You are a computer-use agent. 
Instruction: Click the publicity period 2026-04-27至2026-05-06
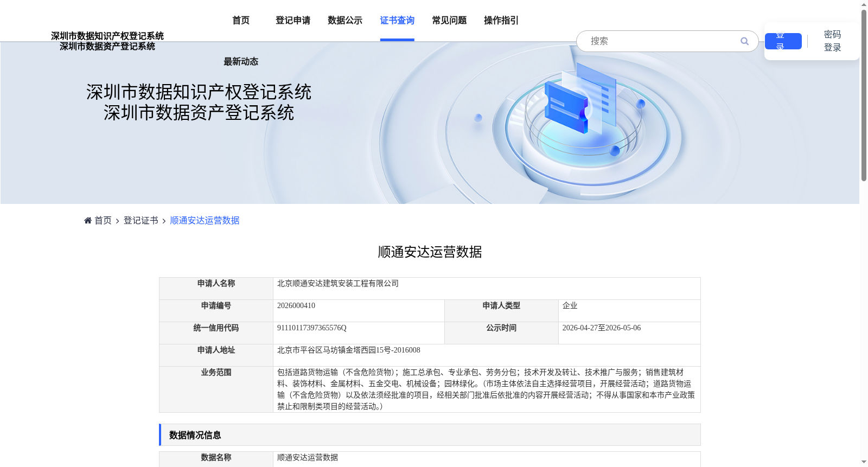pyautogui.click(x=602, y=328)
